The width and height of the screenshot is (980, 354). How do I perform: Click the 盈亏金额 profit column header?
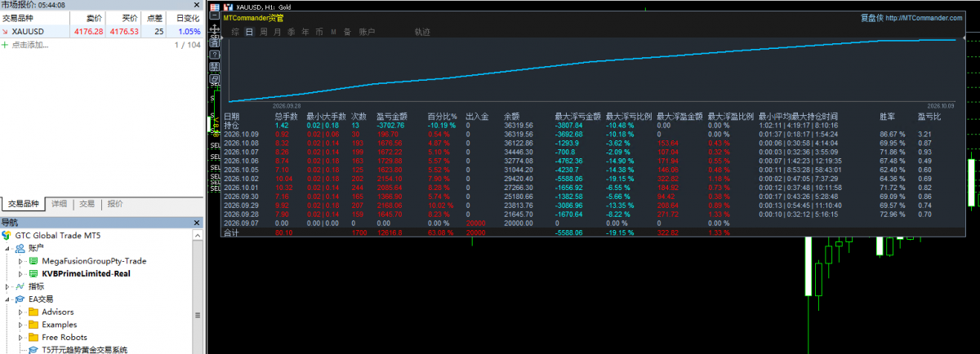[391, 117]
